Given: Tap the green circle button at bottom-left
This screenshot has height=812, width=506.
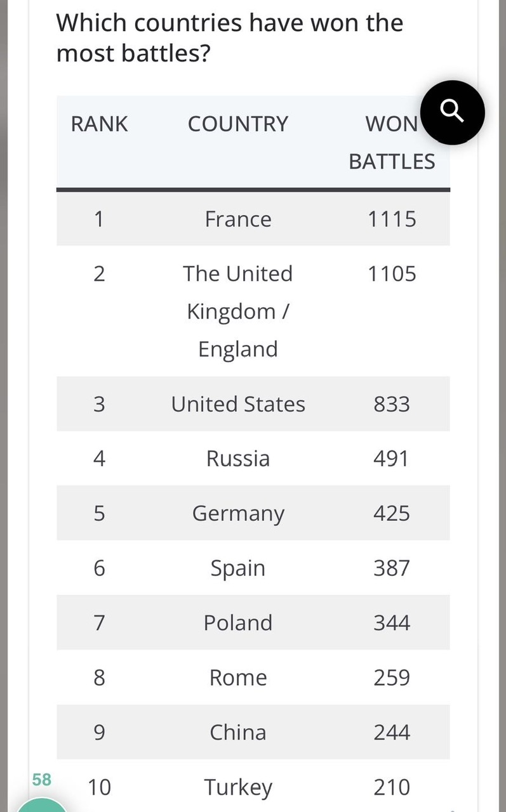Looking at the screenshot, I should [x=40, y=805].
